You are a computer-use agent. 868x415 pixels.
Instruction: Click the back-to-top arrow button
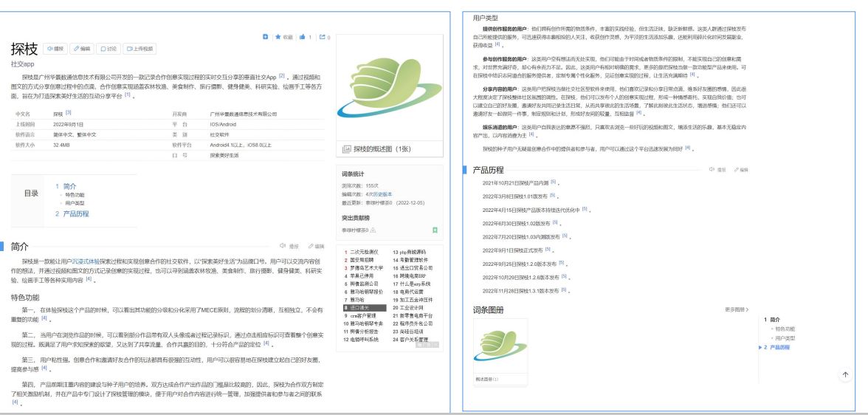coord(845,374)
